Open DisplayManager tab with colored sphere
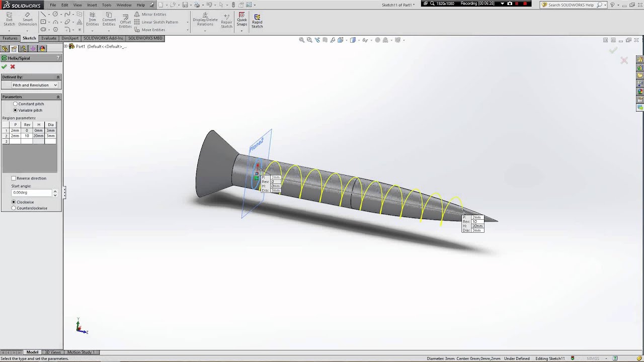The width and height of the screenshot is (644, 362). pos(42,49)
